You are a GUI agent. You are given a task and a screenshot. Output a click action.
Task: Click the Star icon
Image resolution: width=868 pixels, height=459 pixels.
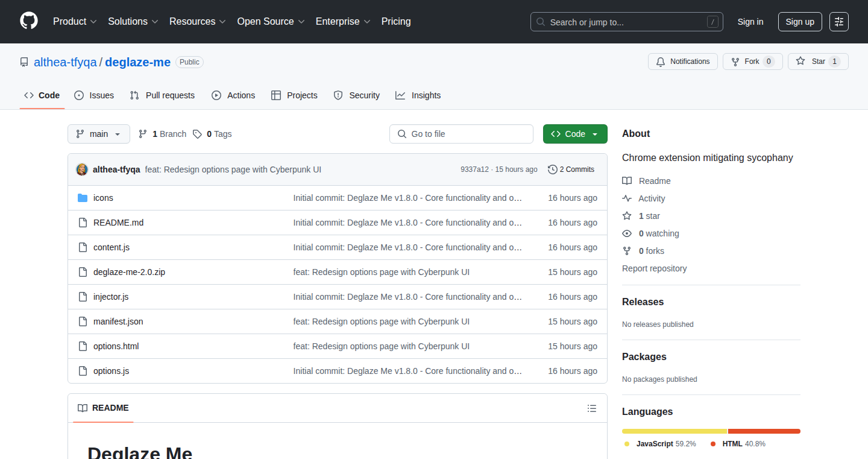(800, 62)
